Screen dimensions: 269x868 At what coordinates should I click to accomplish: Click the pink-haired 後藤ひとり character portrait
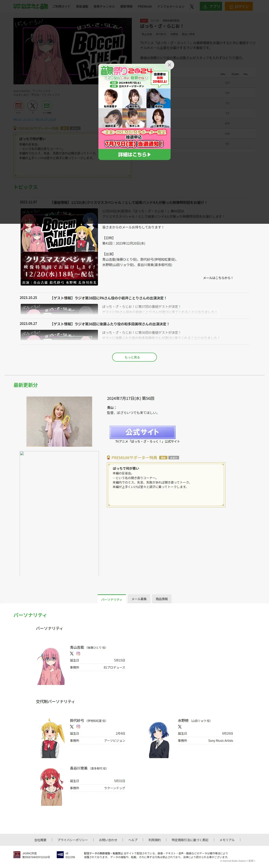(x=51, y=666)
